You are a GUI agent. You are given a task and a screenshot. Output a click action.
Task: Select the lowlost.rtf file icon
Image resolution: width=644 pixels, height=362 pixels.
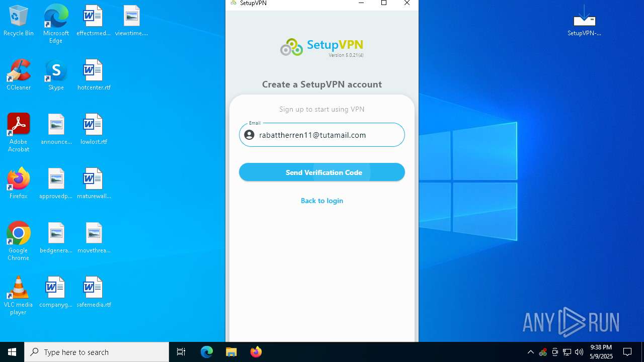[94, 130]
